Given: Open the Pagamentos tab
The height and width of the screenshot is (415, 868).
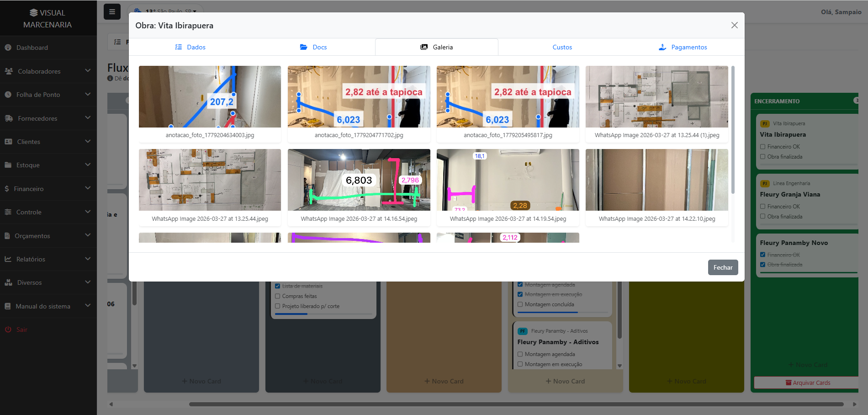Looking at the screenshot, I should pyautogui.click(x=683, y=47).
